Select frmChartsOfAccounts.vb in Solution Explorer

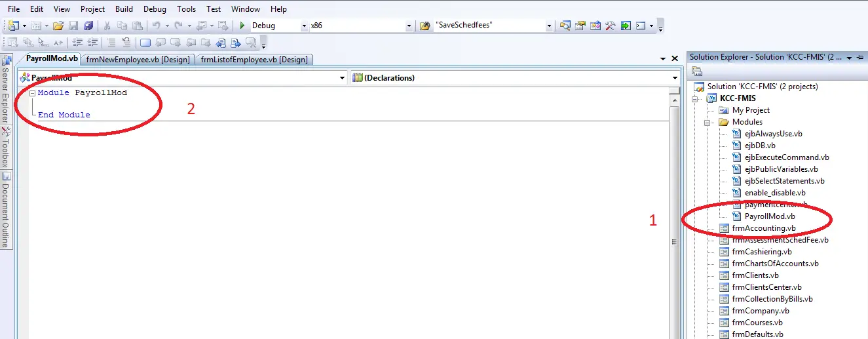[x=775, y=264]
